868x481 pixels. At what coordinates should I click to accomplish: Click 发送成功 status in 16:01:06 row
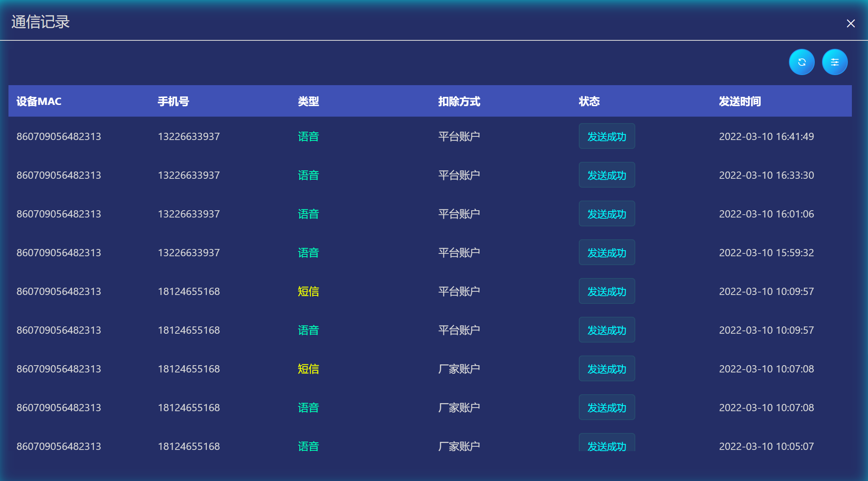tap(607, 214)
